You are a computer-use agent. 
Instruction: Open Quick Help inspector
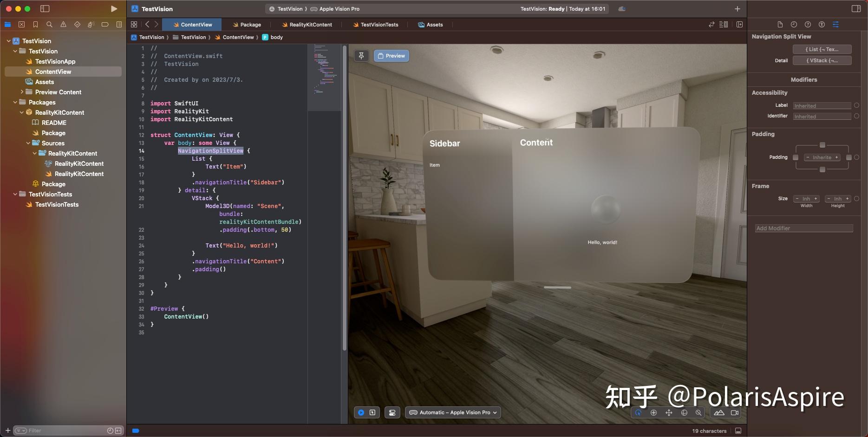808,25
